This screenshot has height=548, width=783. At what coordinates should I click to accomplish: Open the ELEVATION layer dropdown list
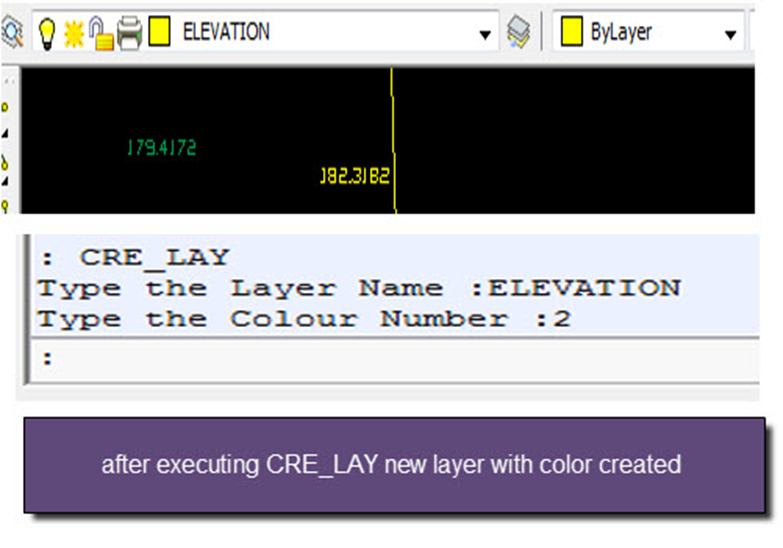(320, 33)
